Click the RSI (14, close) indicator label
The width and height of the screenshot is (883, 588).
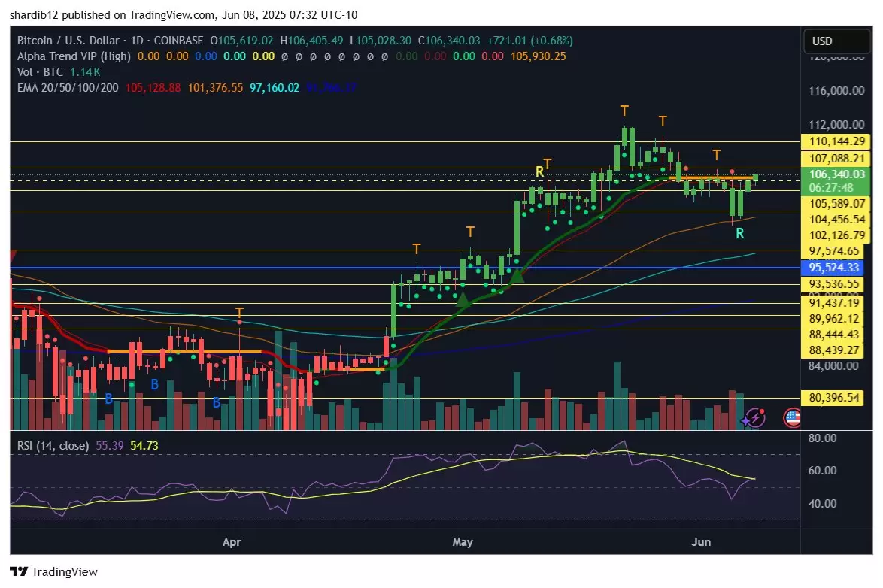(x=53, y=445)
